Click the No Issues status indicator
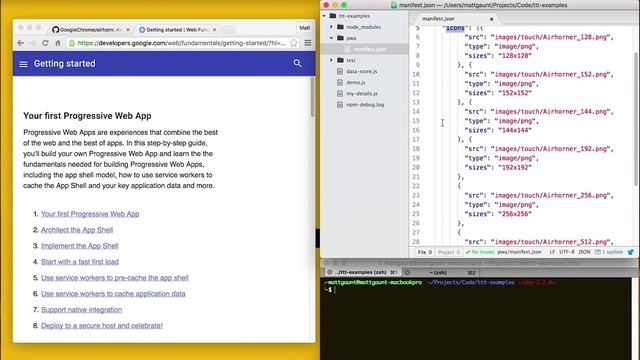Image resolution: width=640 pixels, height=360 pixels. click(x=480, y=252)
